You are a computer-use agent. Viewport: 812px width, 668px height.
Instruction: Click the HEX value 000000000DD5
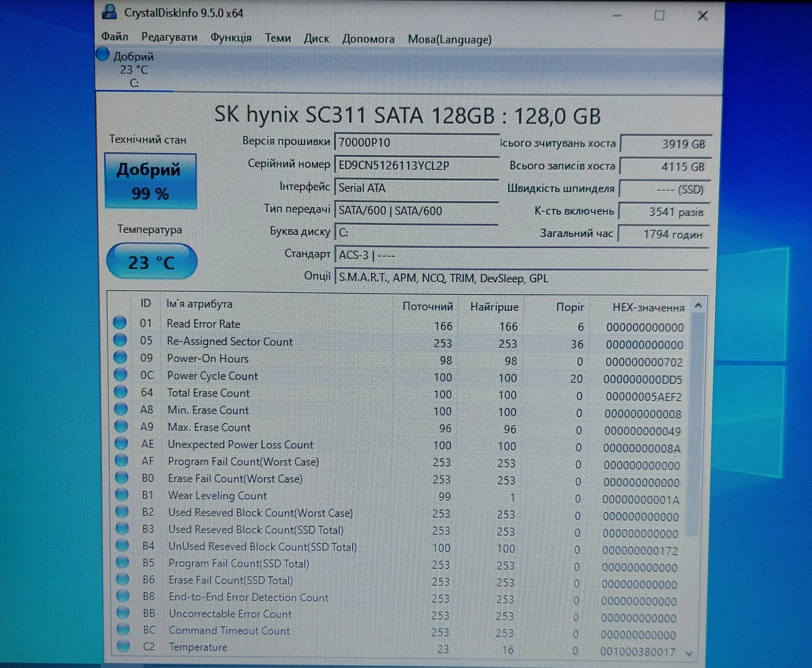643,379
